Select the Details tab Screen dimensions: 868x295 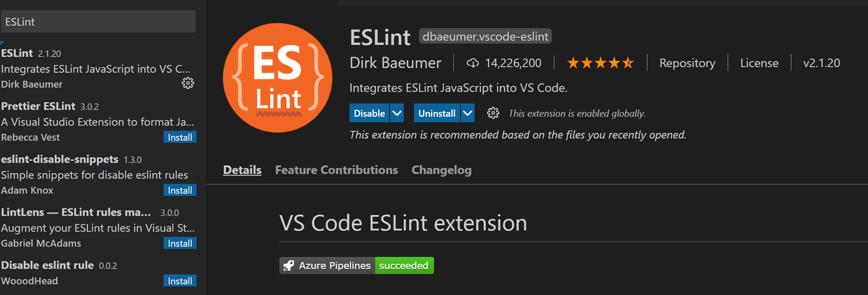point(242,170)
